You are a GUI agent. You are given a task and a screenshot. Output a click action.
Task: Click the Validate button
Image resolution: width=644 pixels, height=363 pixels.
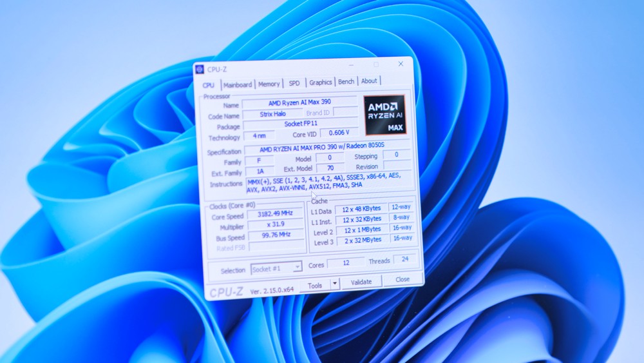coord(361,282)
